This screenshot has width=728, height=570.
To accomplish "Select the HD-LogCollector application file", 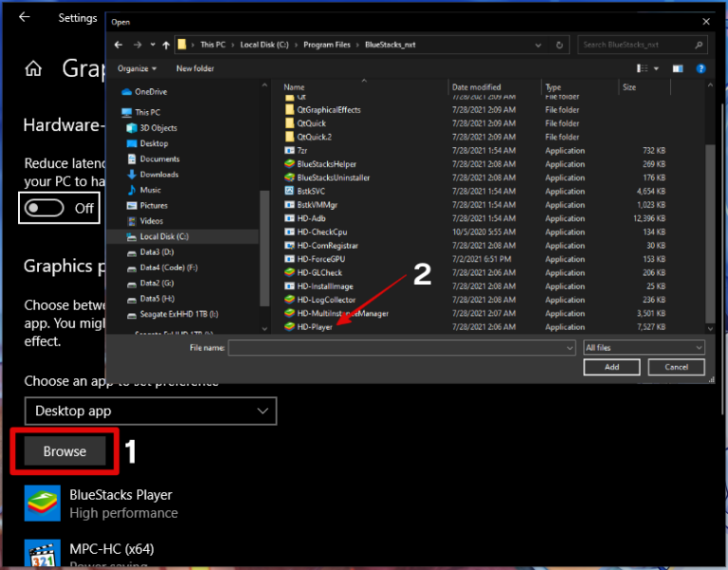I will pyautogui.click(x=319, y=300).
